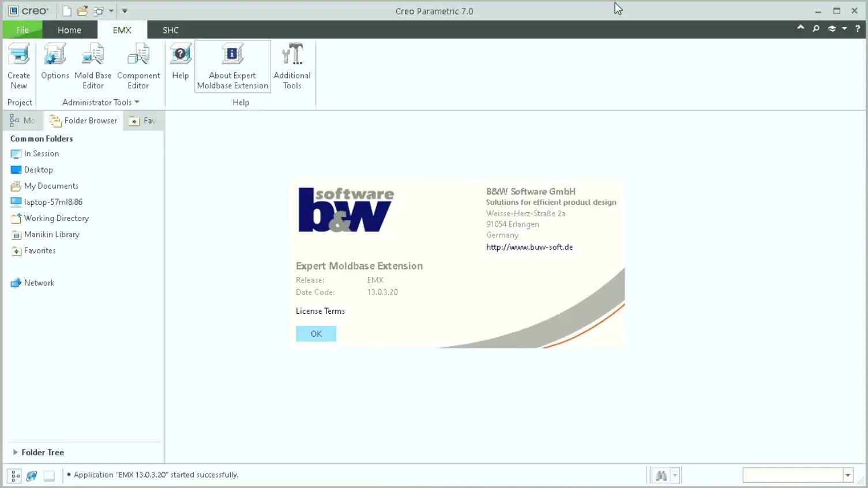
Task: Open the File menu
Action: 22,30
